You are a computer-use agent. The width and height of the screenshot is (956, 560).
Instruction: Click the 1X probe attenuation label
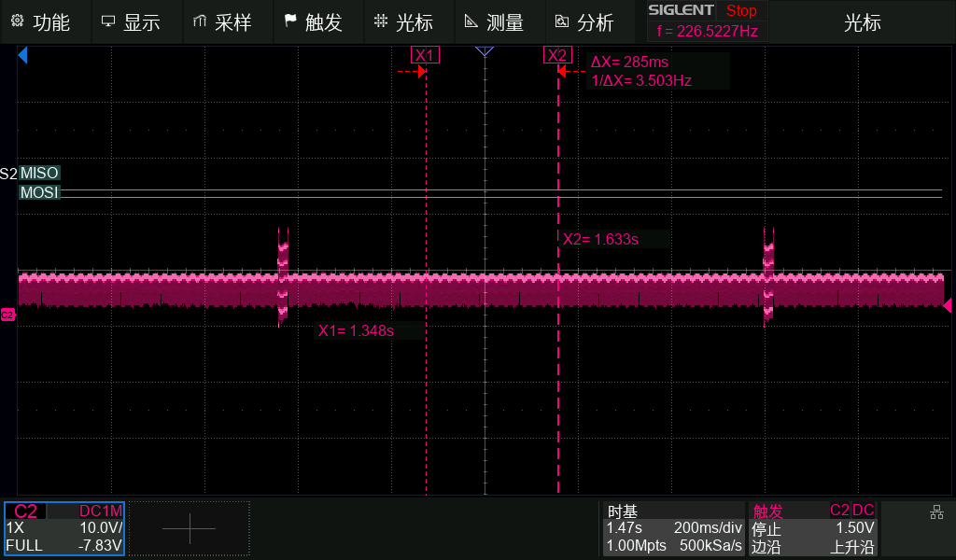pos(15,527)
